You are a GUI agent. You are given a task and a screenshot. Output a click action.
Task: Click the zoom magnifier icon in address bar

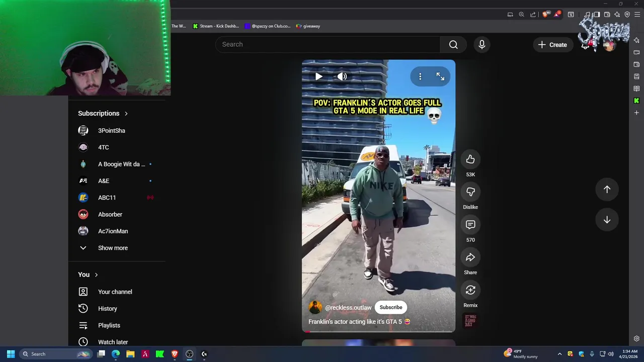coord(522,15)
